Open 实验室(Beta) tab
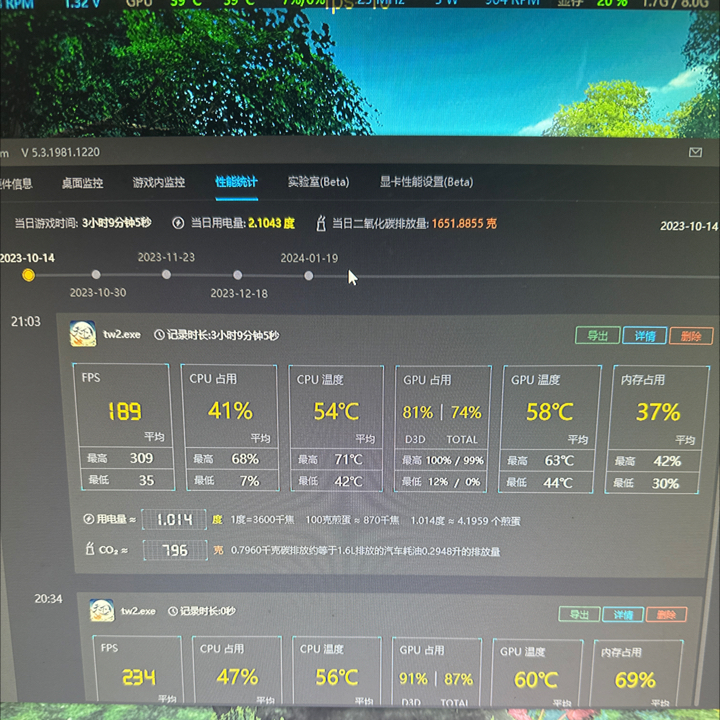Image resolution: width=720 pixels, height=720 pixels. point(319,182)
